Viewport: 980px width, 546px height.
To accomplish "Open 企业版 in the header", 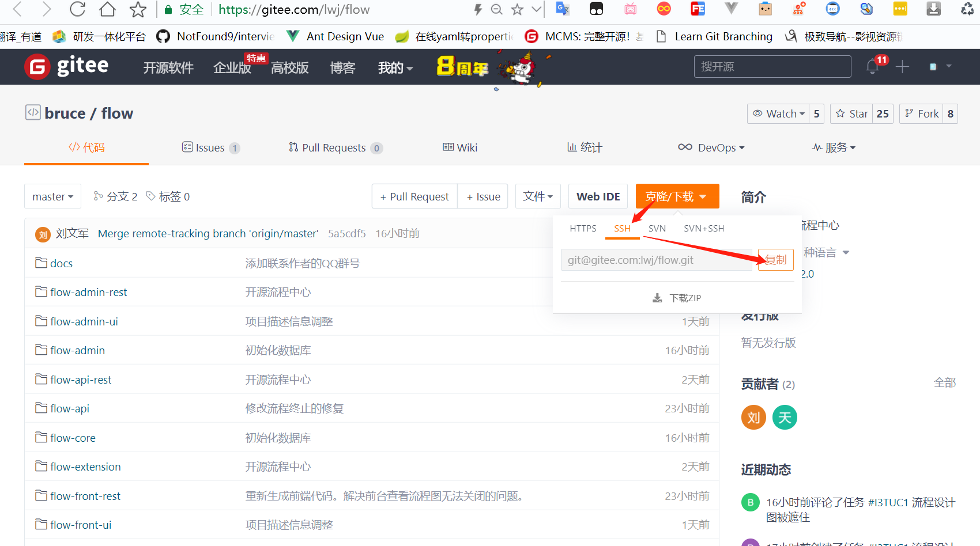I will click(232, 68).
